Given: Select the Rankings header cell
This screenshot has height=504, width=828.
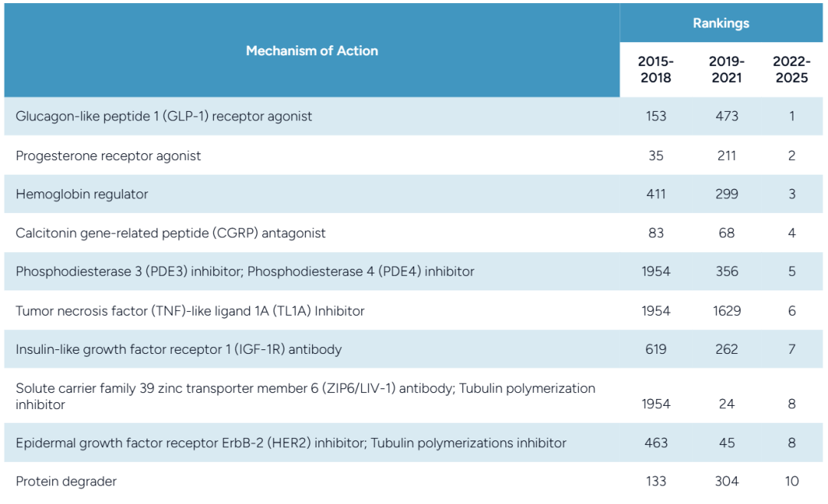Looking at the screenshot, I should (721, 24).
